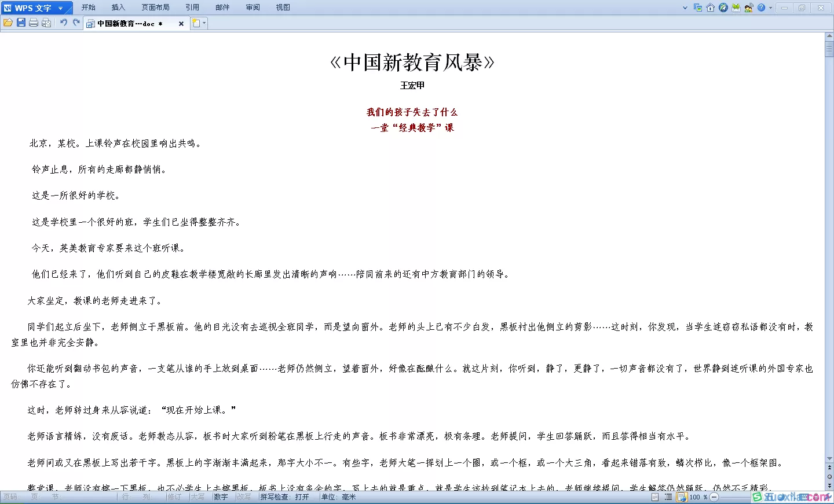Viewport: 834px width, 504px height.
Task: Click the globe browser icon
Action: click(x=723, y=8)
